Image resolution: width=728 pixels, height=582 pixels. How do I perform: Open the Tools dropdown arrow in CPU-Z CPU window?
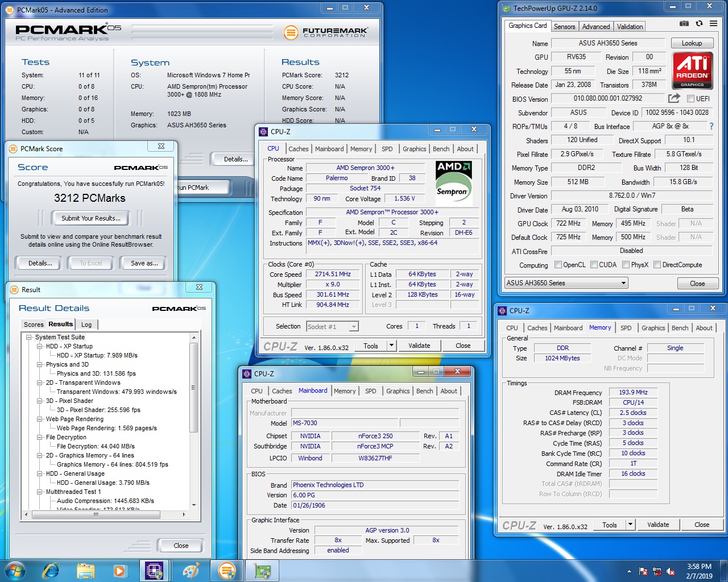(391, 346)
